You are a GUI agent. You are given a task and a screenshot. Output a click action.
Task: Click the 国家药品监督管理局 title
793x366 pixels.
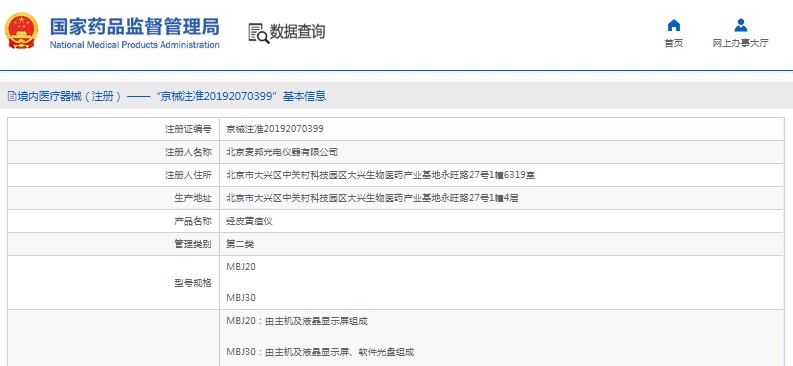pos(135,26)
